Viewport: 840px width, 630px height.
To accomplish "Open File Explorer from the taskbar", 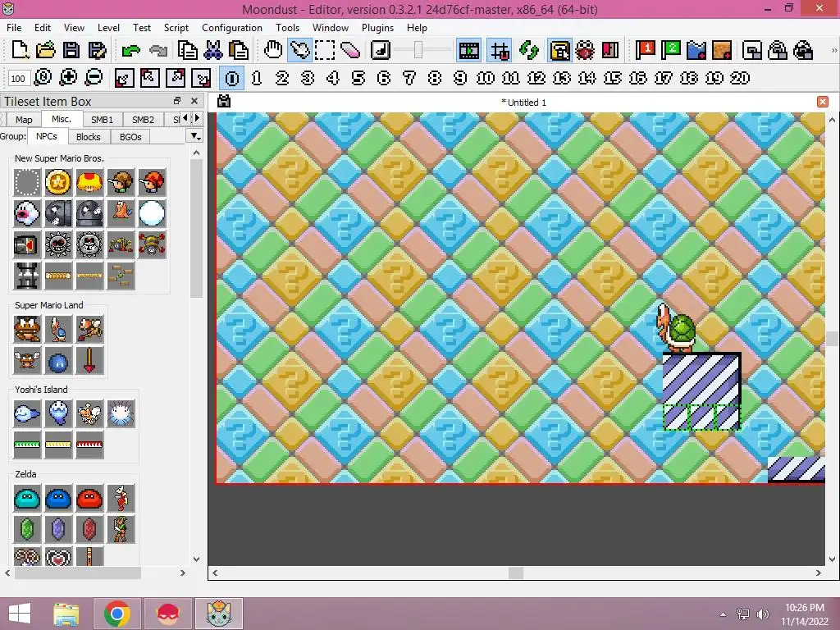I will [x=67, y=614].
